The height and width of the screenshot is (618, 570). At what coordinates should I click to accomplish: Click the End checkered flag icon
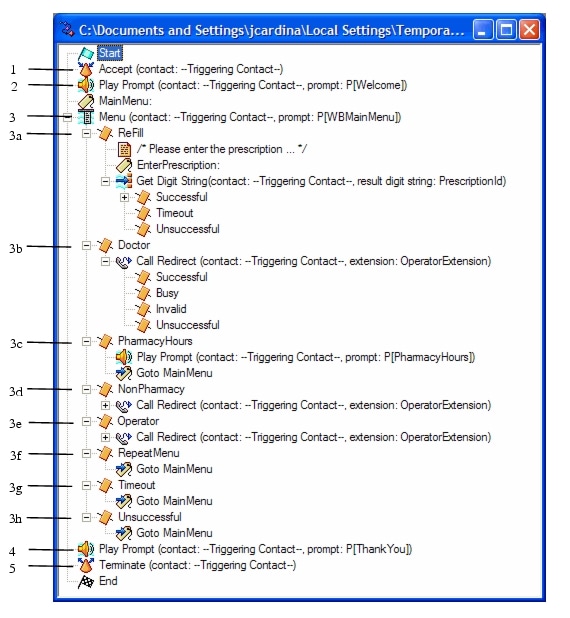point(86,581)
